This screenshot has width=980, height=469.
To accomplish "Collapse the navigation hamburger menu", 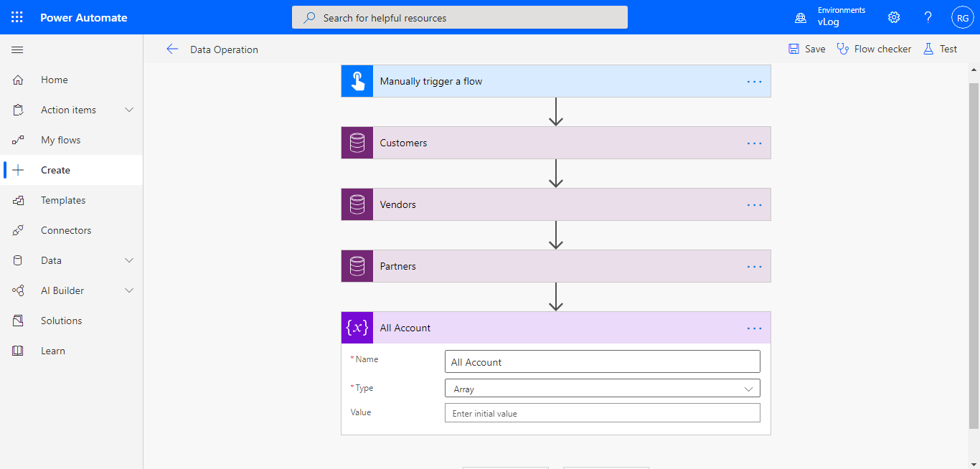I will [17, 49].
